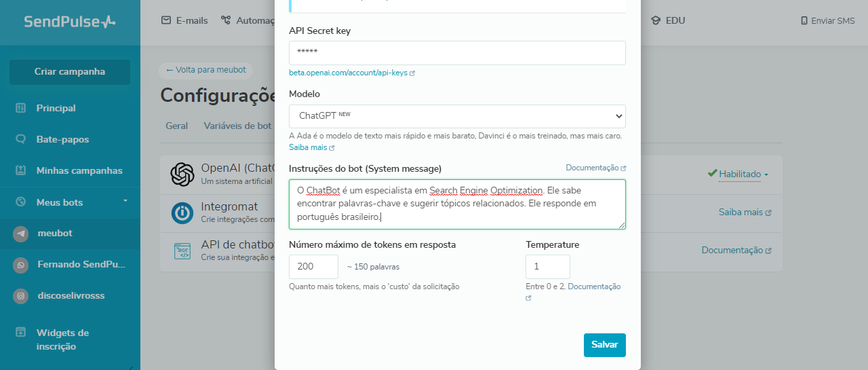Expand the Meus bots sidebar section

coord(125,202)
